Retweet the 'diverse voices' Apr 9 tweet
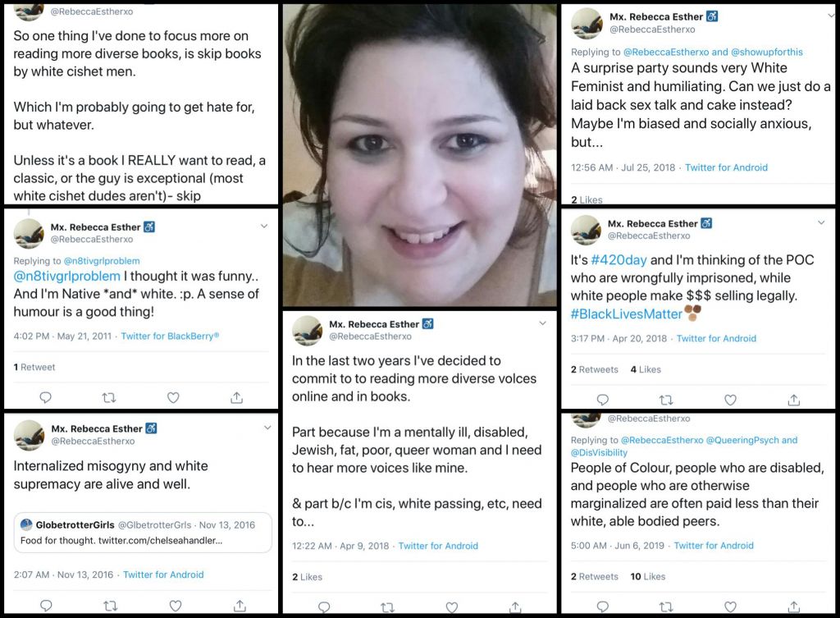Viewport: 840px width, 618px height. (x=387, y=607)
